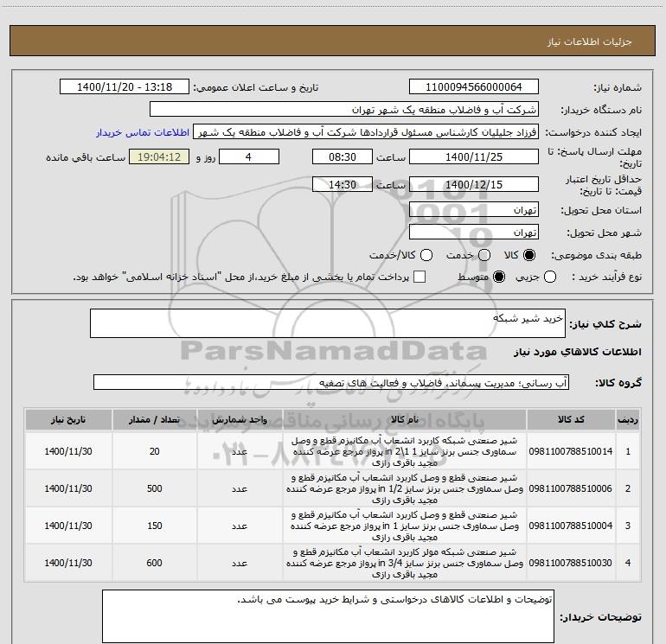Click item code 0981100788510006

571,488
